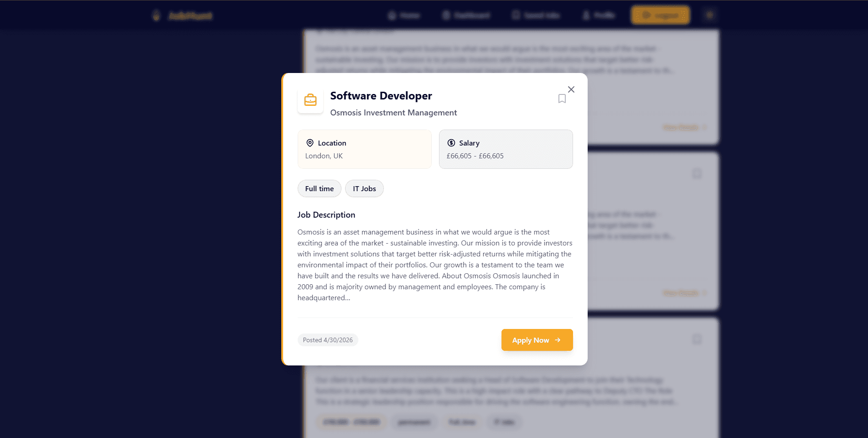Click the location pin icon
The image size is (868, 438).
click(x=310, y=143)
